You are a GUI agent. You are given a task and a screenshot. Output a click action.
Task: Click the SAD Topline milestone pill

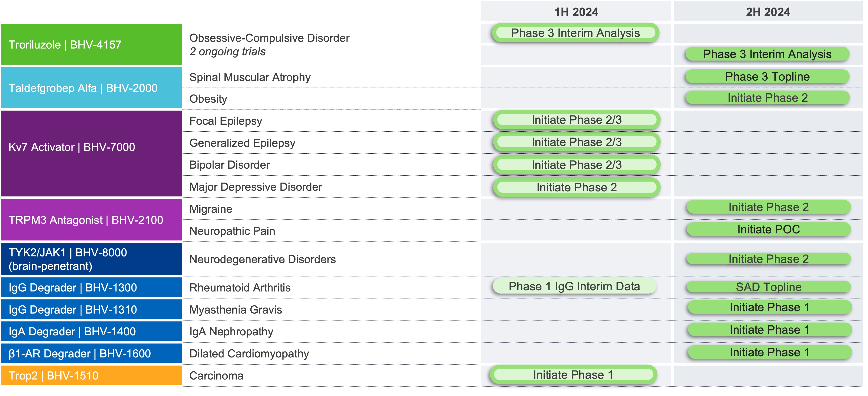768,287
